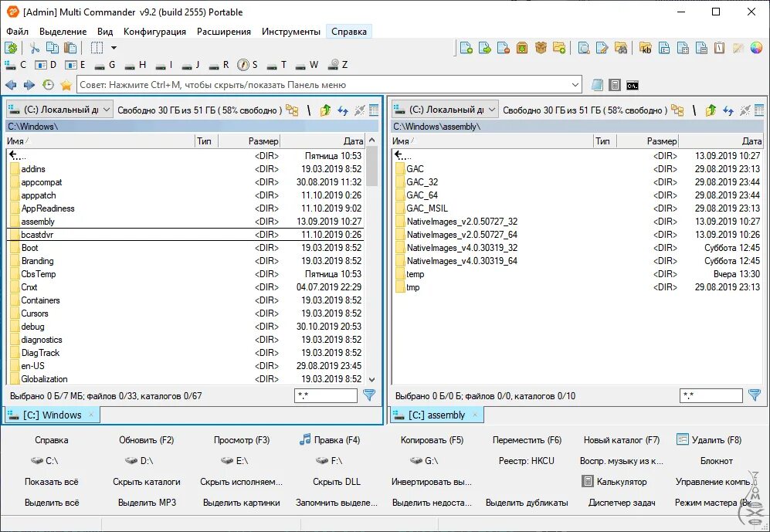Click right panel swap arrows icon

pos(728,110)
